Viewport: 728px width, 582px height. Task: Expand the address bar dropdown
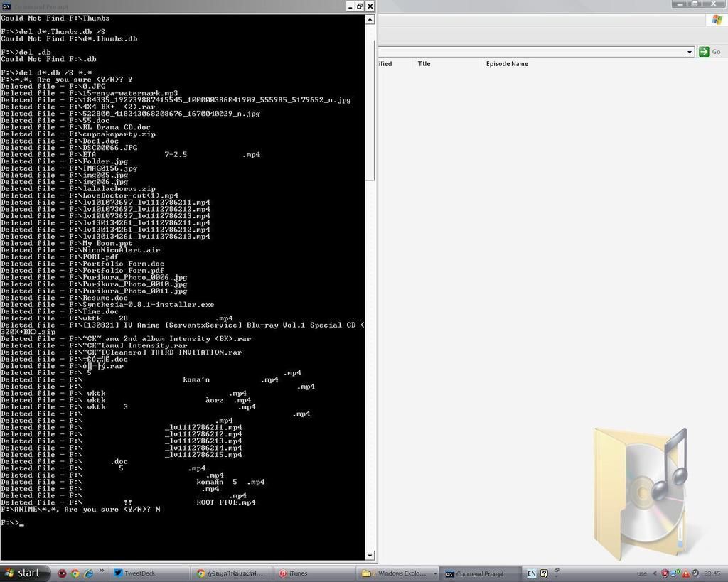[690, 52]
